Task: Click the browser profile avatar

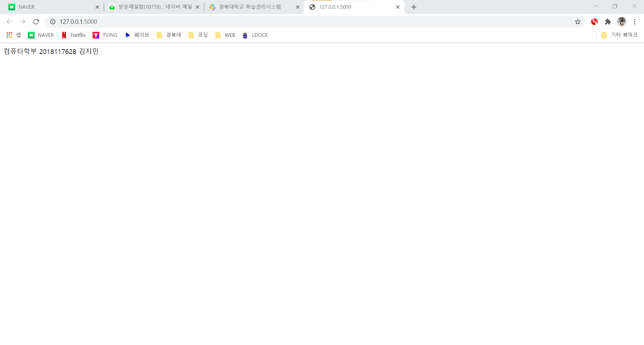Action: click(x=622, y=21)
